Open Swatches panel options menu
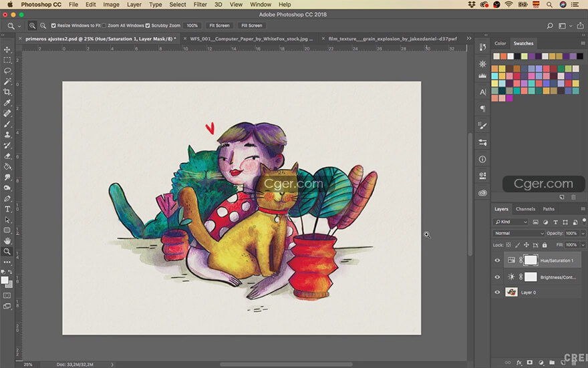Screen dimensions: 588x368 point(583,43)
